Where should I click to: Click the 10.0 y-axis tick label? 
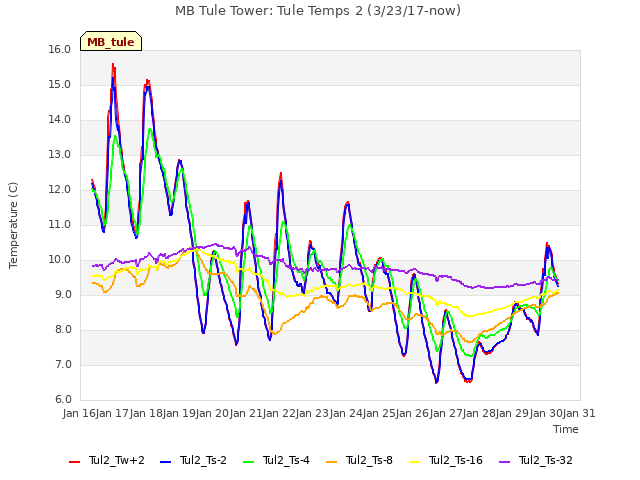point(60,260)
